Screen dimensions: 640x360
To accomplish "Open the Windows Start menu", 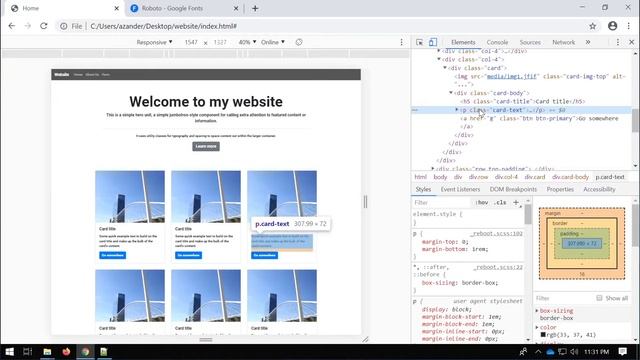I will tap(9, 351).
